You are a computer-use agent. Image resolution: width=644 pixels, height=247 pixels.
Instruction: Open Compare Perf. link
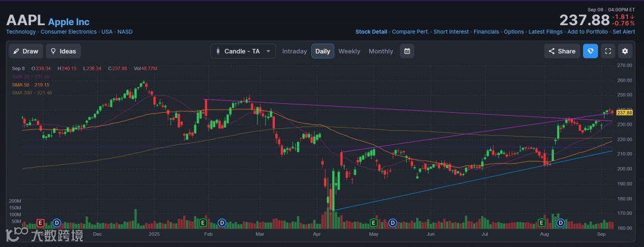click(410, 32)
